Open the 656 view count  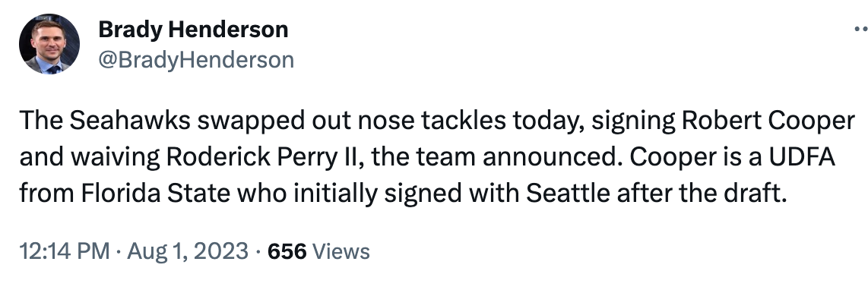287,251
